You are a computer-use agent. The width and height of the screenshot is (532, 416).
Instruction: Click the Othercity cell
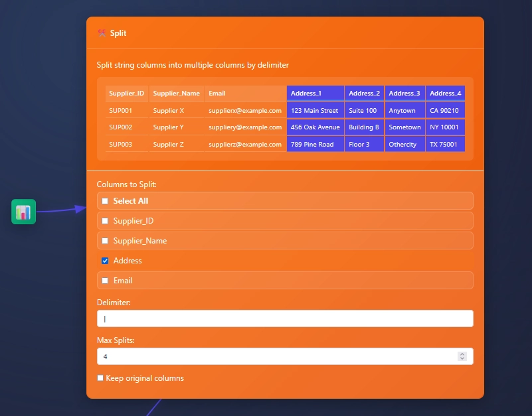click(404, 145)
